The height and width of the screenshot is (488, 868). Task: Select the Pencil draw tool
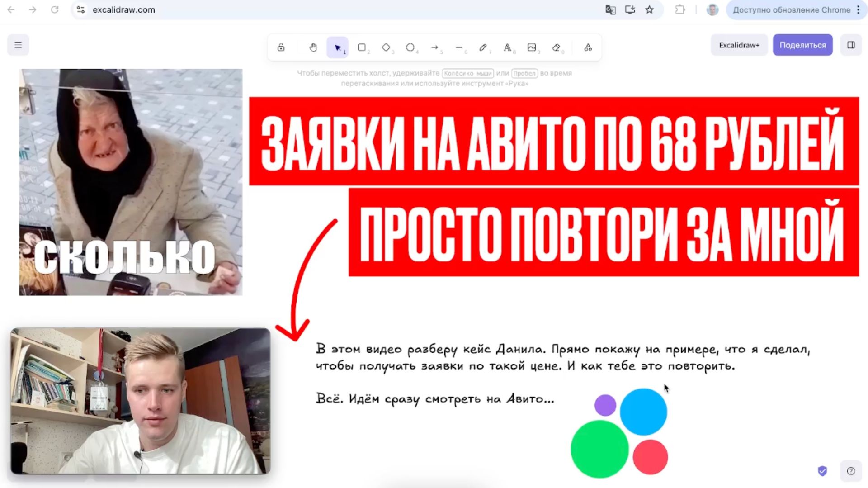coord(483,47)
